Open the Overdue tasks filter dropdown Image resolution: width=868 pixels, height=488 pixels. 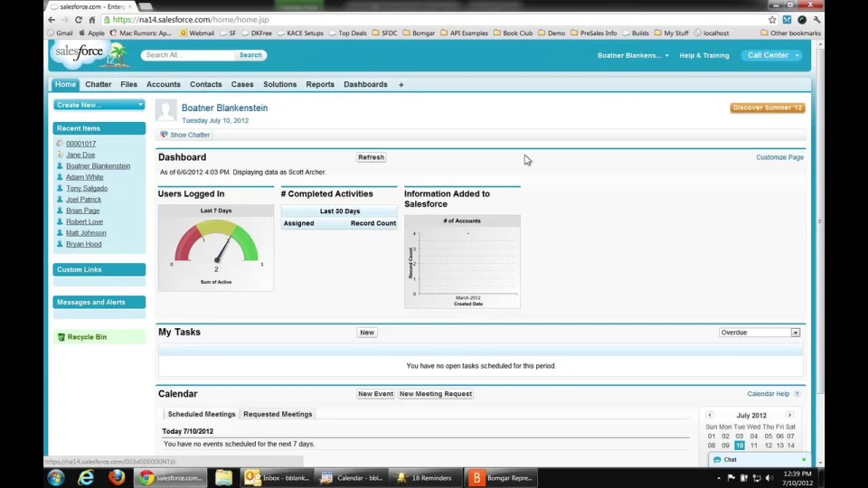[759, 333]
